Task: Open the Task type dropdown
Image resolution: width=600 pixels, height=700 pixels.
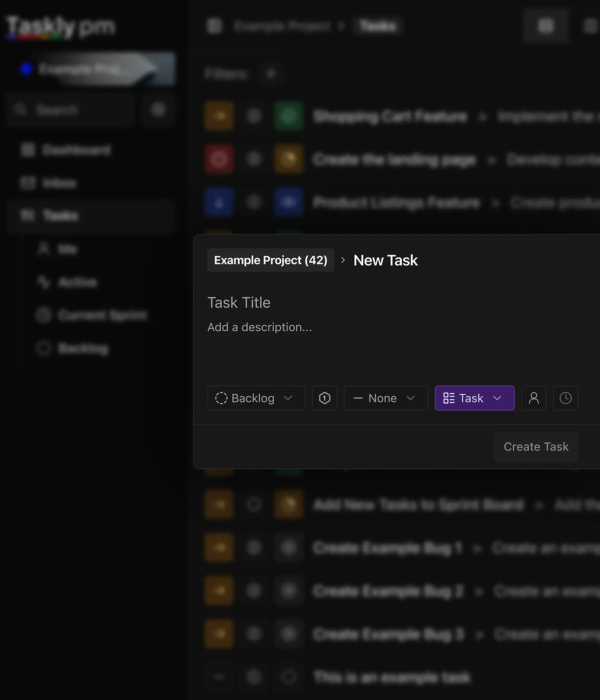Action: 475,398
